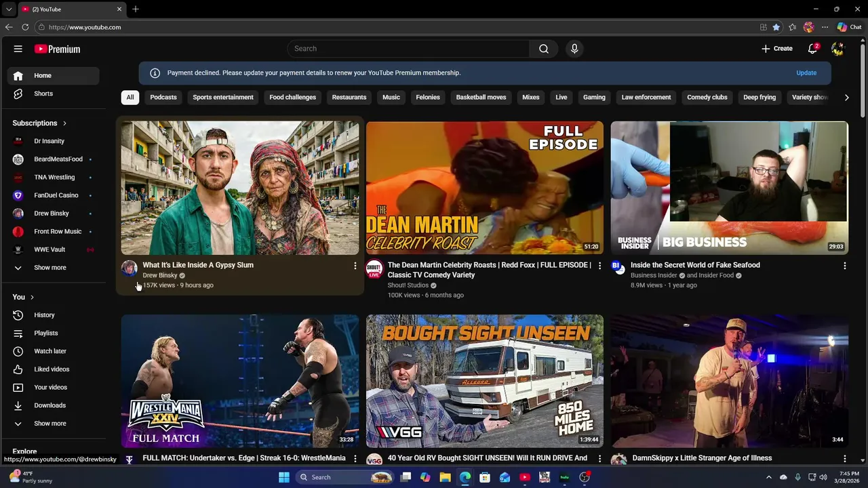Open History in sidebar
The height and width of the screenshot is (488, 868).
53,315
